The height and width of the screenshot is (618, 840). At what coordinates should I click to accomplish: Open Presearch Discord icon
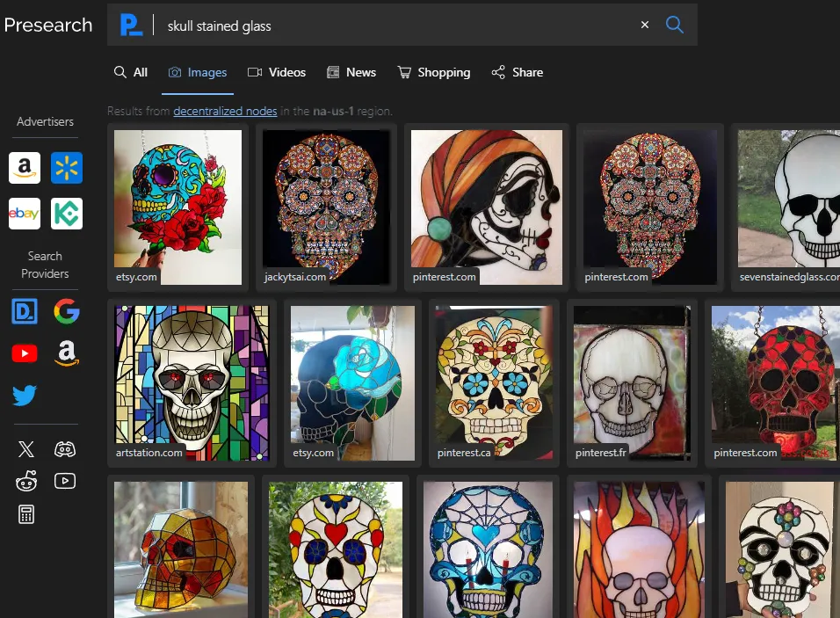[65, 449]
